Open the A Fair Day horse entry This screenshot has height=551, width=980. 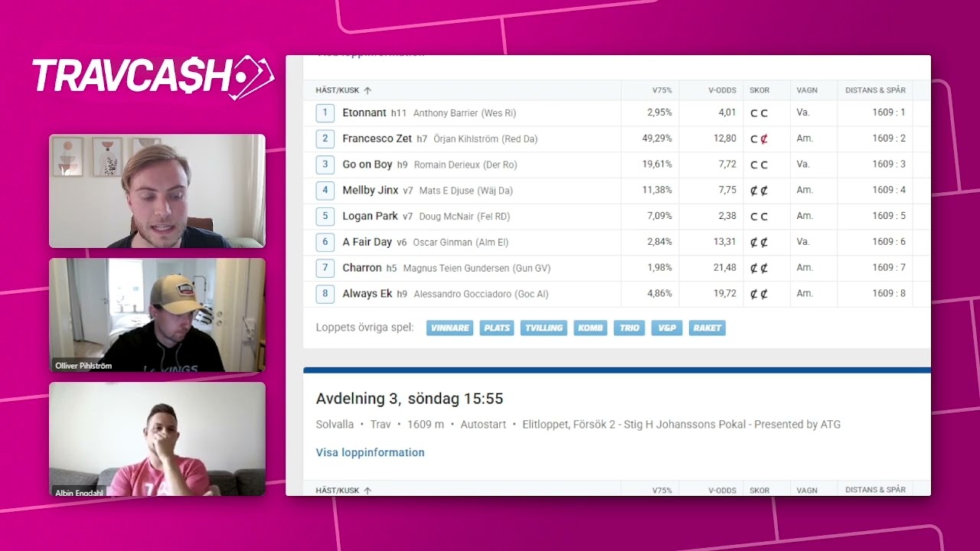click(367, 242)
